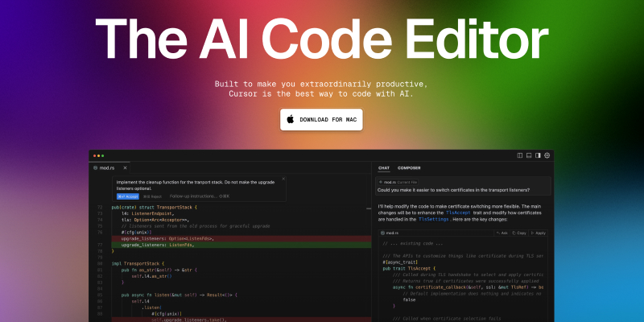The width and height of the screenshot is (644, 322).
Task: Click 'false' in the chat code snippet
Action: click(409, 299)
